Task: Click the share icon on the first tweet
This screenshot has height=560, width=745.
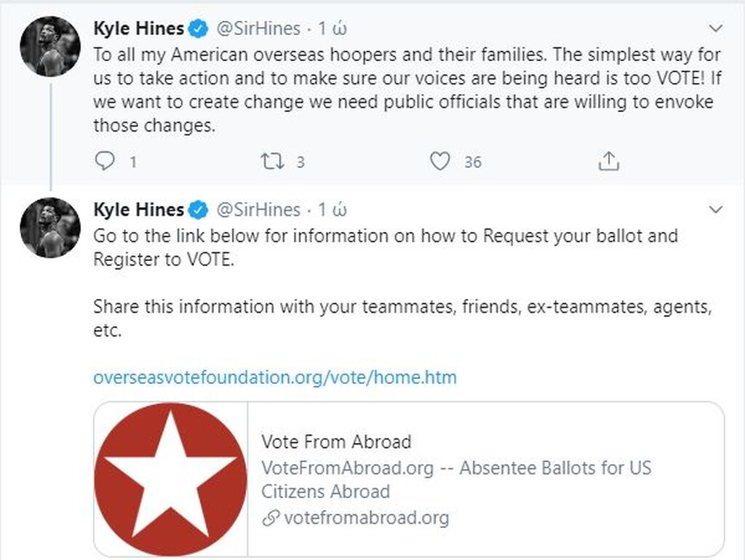Action: pyautogui.click(x=608, y=161)
